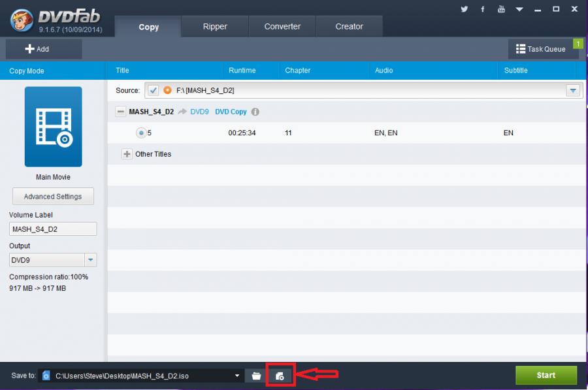Toggle the Source checkbox
The image size is (588, 390).
pos(153,90)
